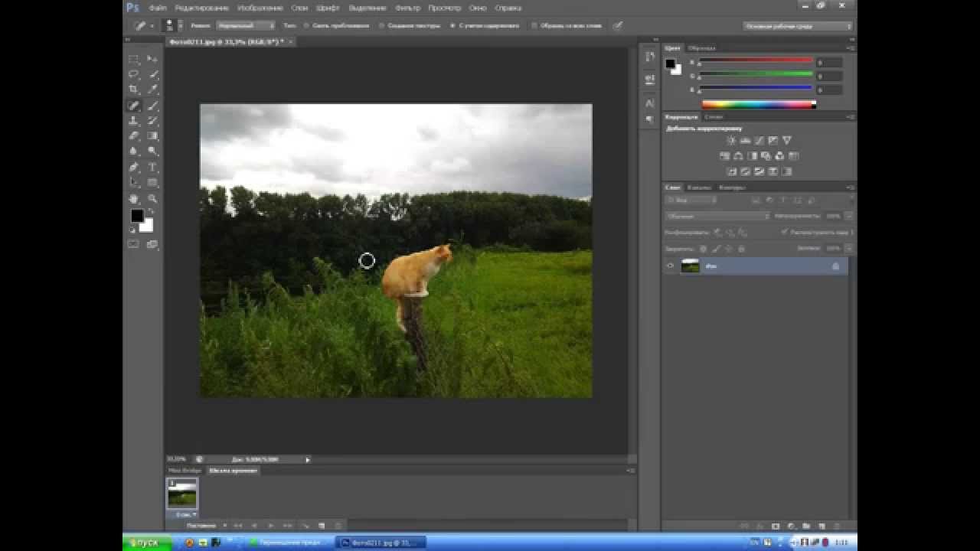Toggle tablet pressure for size button
Image resolution: width=980 pixels, height=551 pixels.
(x=617, y=25)
